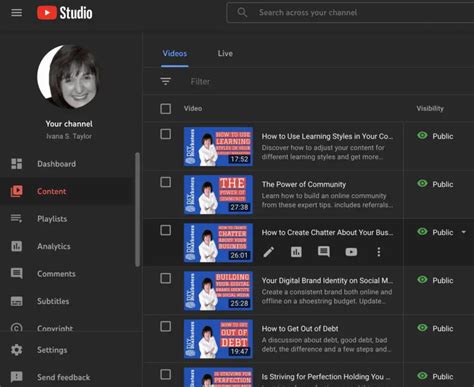The height and width of the screenshot is (387, 474).
Task: Click the search across your channel field
Action: (350, 13)
